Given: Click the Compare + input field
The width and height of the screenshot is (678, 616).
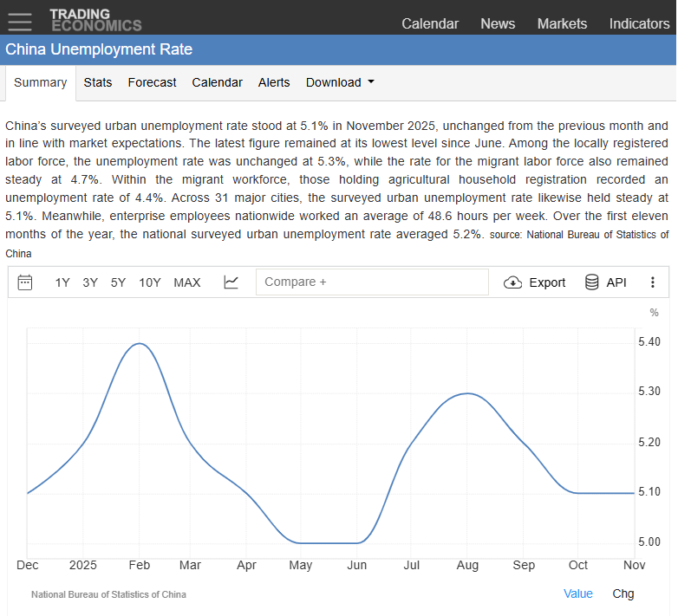Looking at the screenshot, I should [x=372, y=282].
